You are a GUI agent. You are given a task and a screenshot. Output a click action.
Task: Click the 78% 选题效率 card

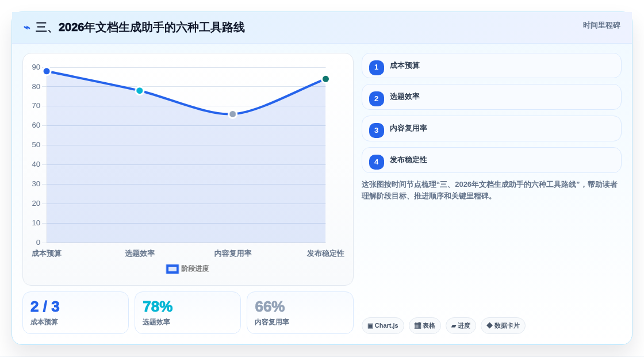[x=187, y=313]
